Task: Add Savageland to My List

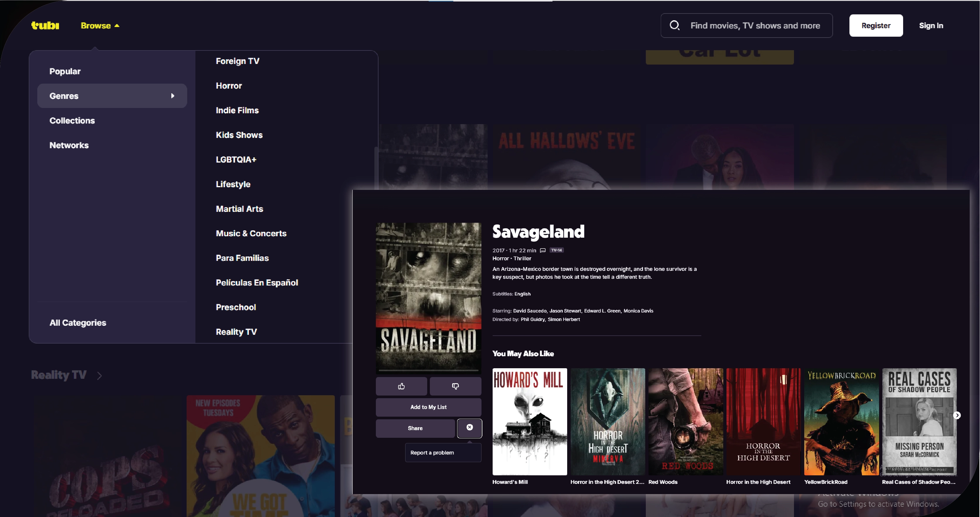Action: [x=428, y=407]
